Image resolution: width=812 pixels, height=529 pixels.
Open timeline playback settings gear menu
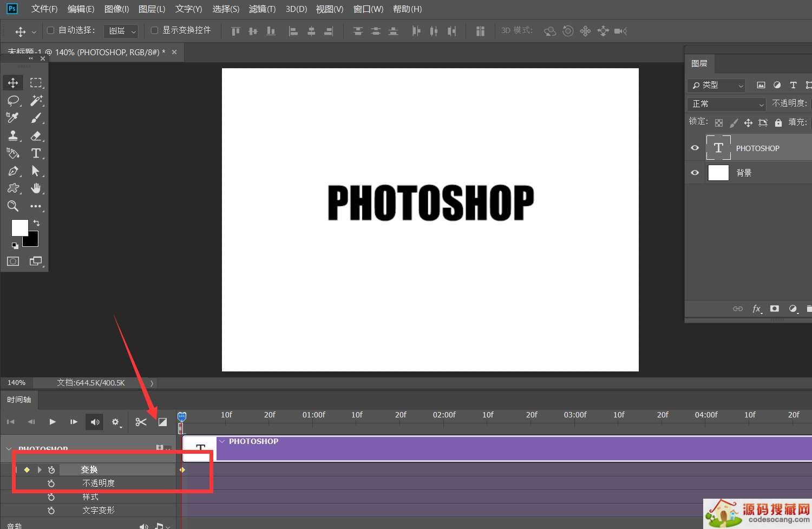click(x=116, y=422)
